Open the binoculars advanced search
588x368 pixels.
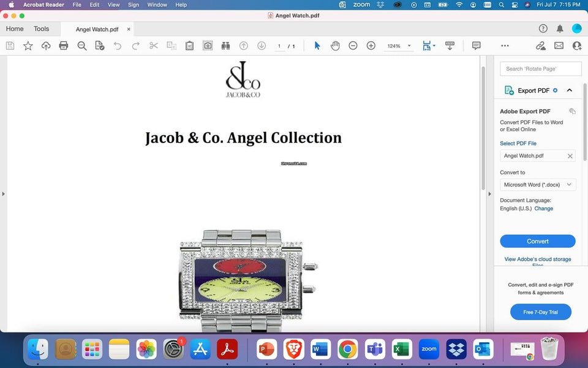pos(226,46)
